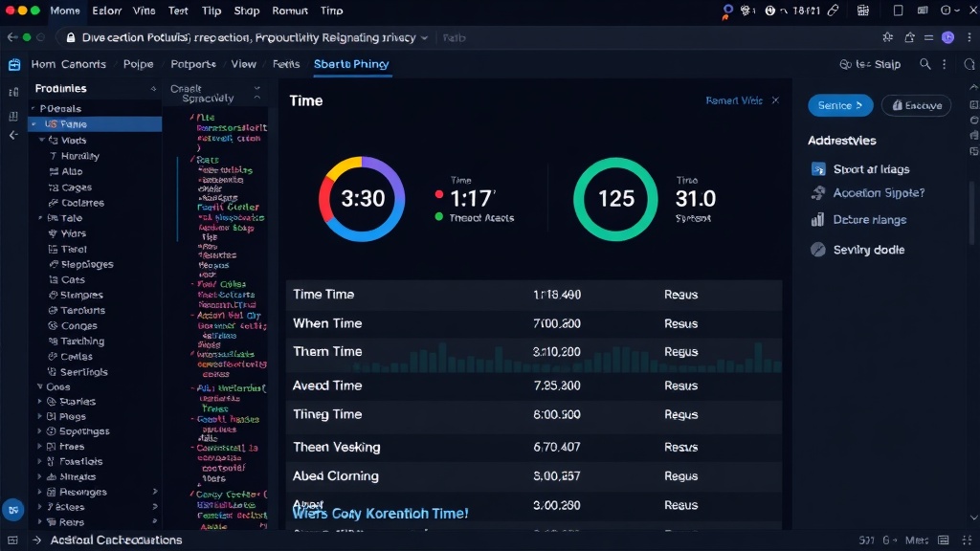Click the Deture nlangs bar chart icon
The image size is (980, 551).
click(817, 219)
